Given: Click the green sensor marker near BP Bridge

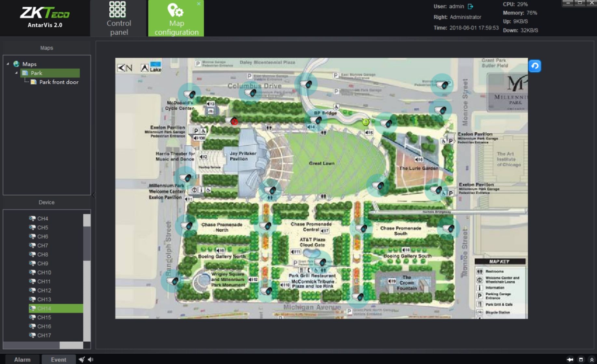Looking at the screenshot, I should pos(366,122).
